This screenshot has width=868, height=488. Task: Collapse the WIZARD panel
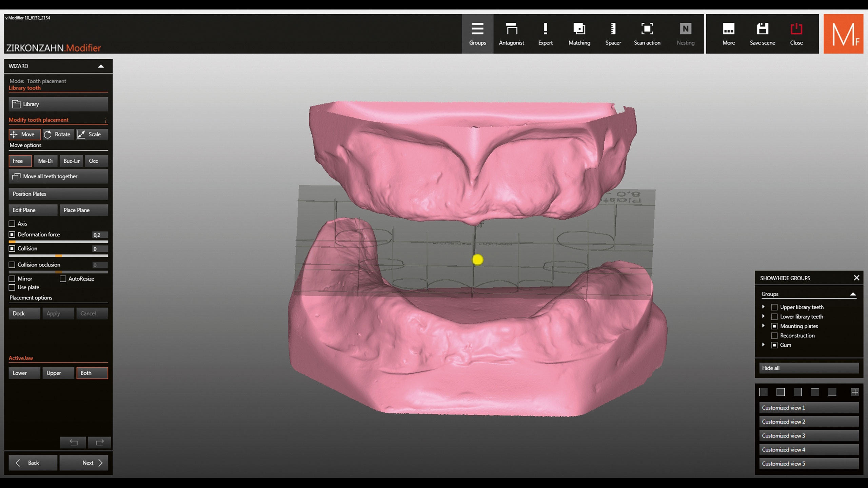(101, 66)
